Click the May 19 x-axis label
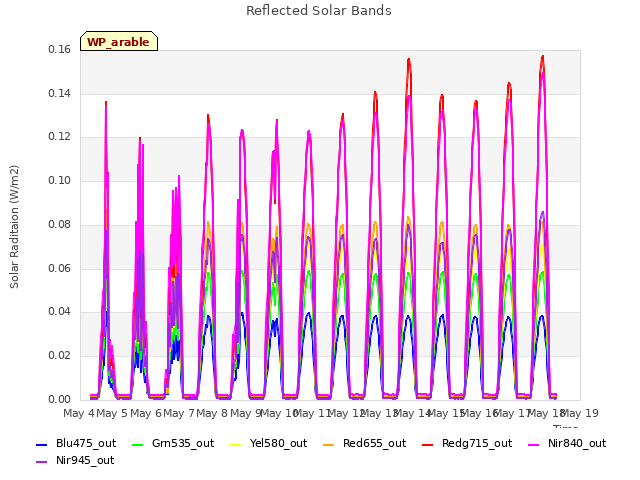Viewport: 640px width, 480px height. point(580,413)
